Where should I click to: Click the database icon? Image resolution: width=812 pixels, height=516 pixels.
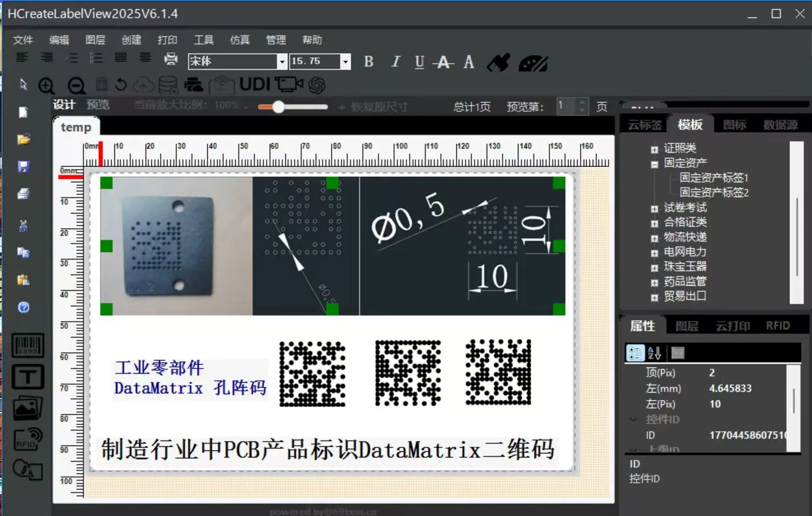tap(168, 85)
